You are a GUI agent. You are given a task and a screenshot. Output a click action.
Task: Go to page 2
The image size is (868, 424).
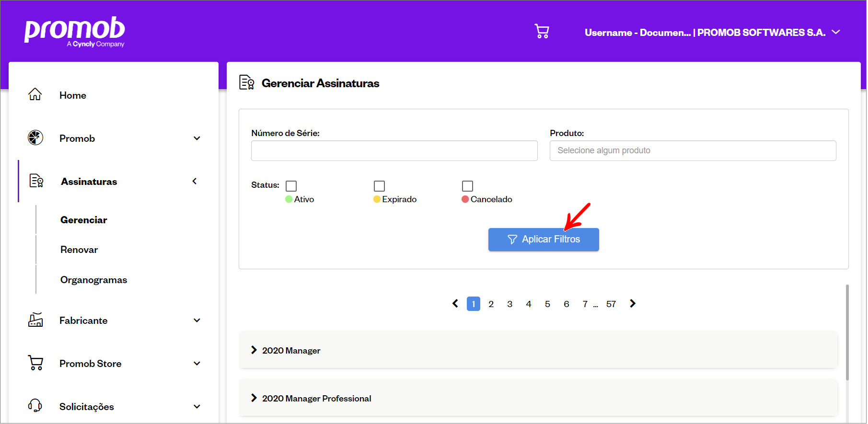click(491, 304)
